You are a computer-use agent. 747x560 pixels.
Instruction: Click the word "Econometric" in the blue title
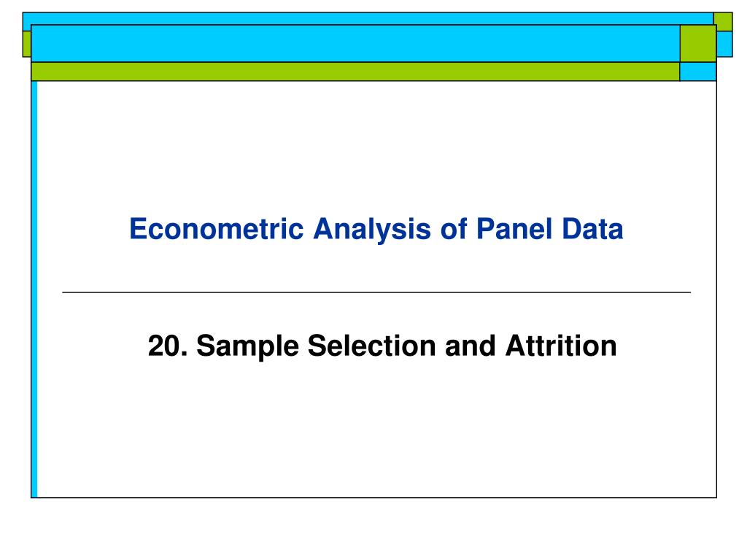coord(216,228)
